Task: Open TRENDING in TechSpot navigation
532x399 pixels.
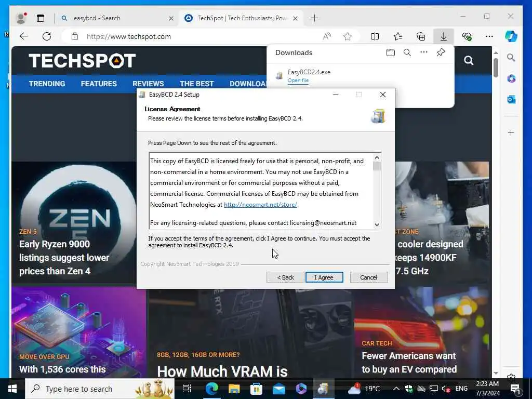Action: click(47, 84)
